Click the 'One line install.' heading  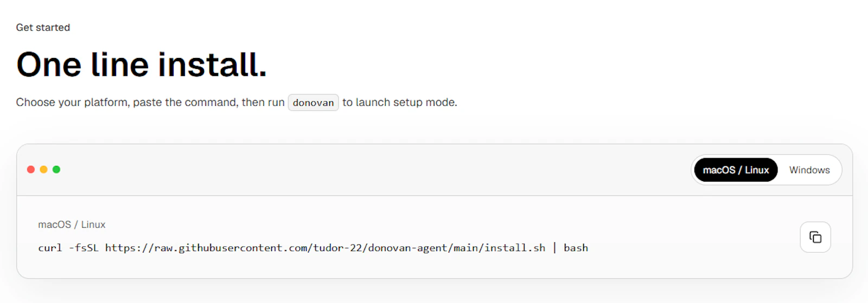pyautogui.click(x=142, y=65)
